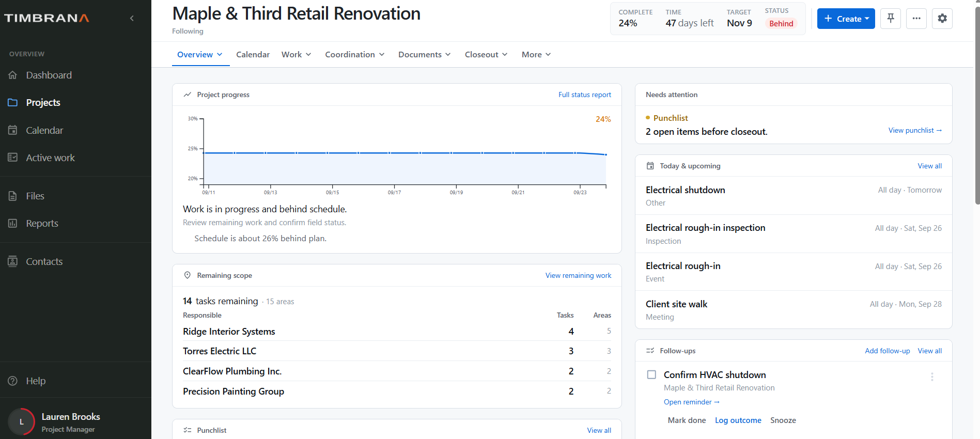This screenshot has height=439, width=980.
Task: Open the sidebar Calendar icon
Action: [13, 130]
